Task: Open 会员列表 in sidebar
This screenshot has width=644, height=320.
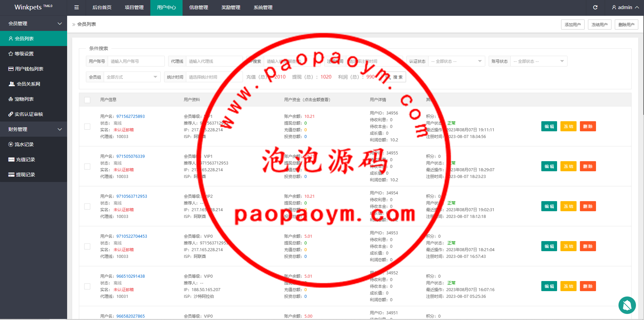Action: coord(34,39)
